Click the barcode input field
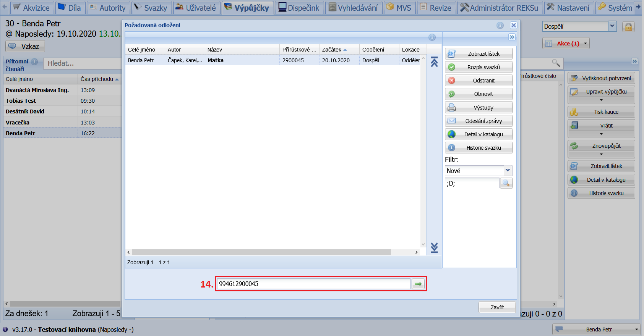 pos(313,284)
